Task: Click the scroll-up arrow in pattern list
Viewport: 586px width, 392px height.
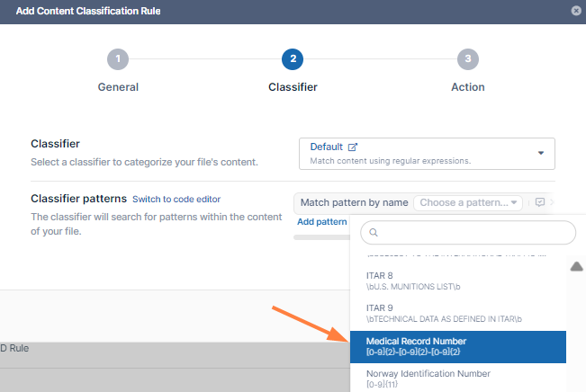Action: pos(576,266)
